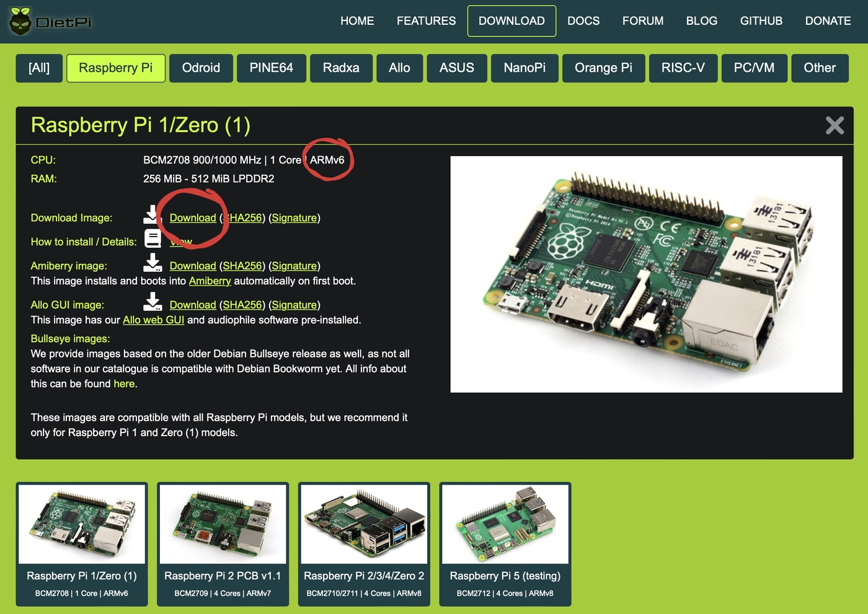The image size is (868, 614).
Task: Select the Raspberry Pi 1/Zero (1) card
Action: (82, 544)
